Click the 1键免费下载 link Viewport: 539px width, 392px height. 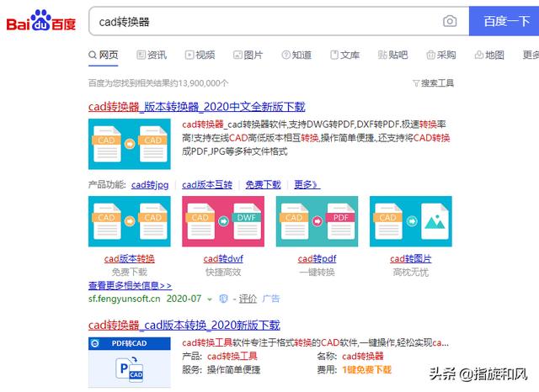click(x=367, y=369)
